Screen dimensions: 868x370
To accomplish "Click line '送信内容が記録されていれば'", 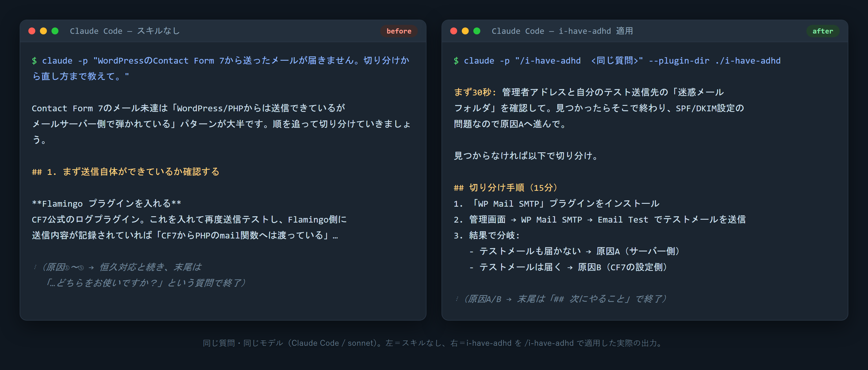I will pos(185,235).
